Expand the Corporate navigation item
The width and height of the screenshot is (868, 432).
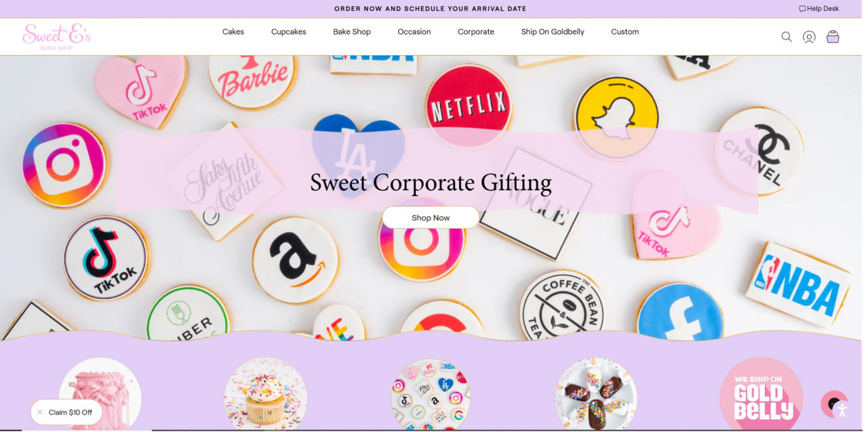tap(476, 32)
